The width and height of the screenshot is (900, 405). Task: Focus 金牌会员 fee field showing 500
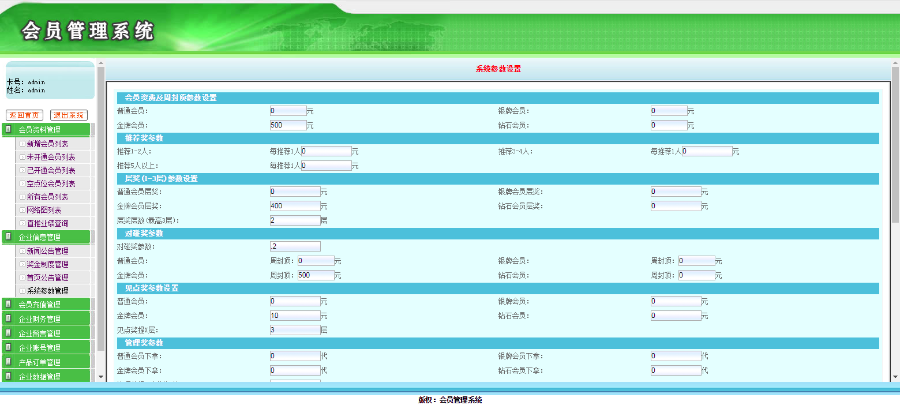(x=288, y=124)
